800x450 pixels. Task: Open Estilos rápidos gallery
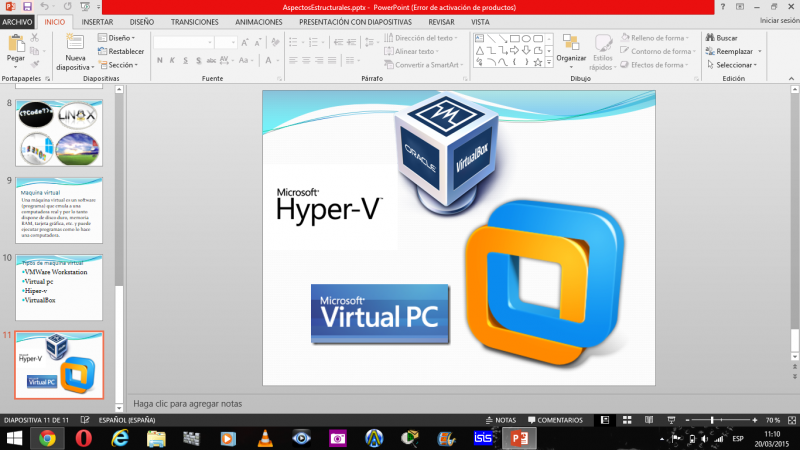603,52
